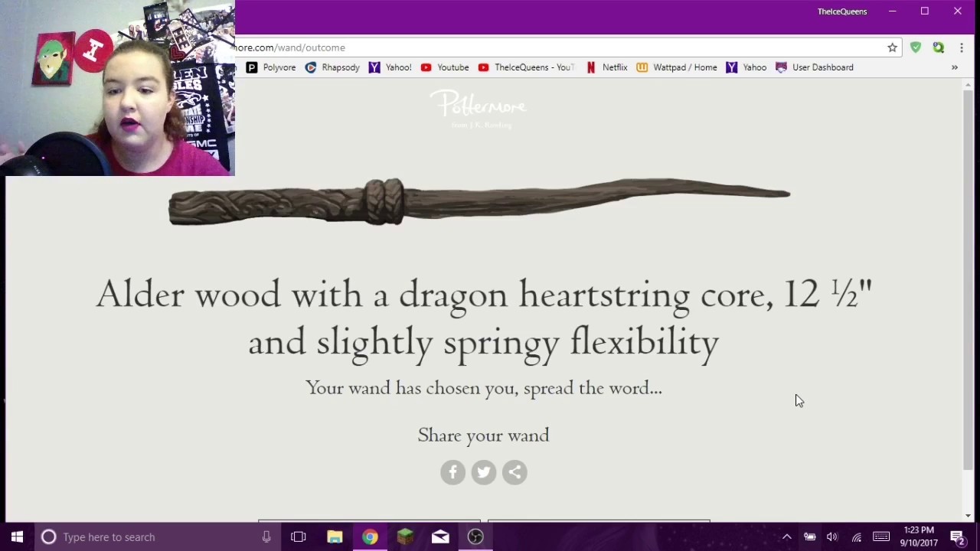Click TheIceQueens profile name button
This screenshot has height=551, width=980.
[842, 11]
